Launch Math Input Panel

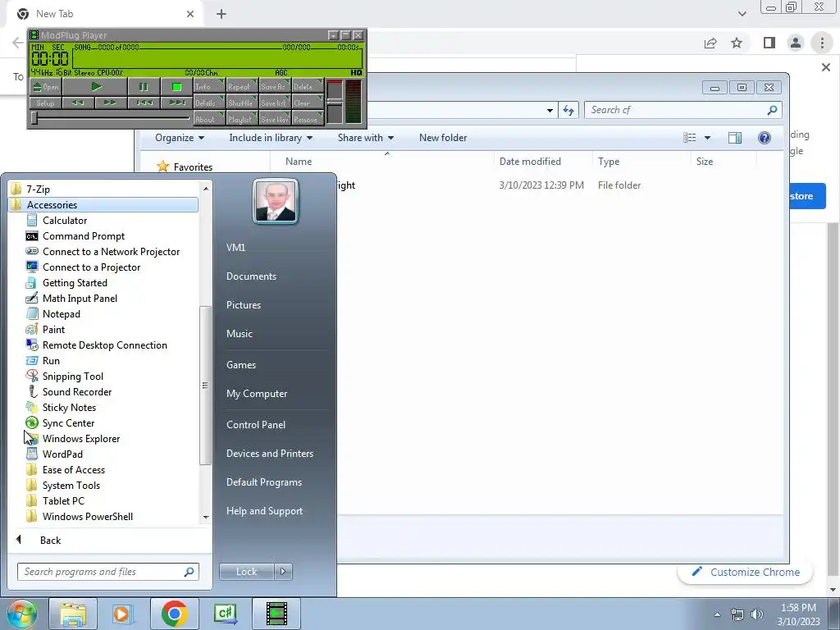click(x=80, y=298)
